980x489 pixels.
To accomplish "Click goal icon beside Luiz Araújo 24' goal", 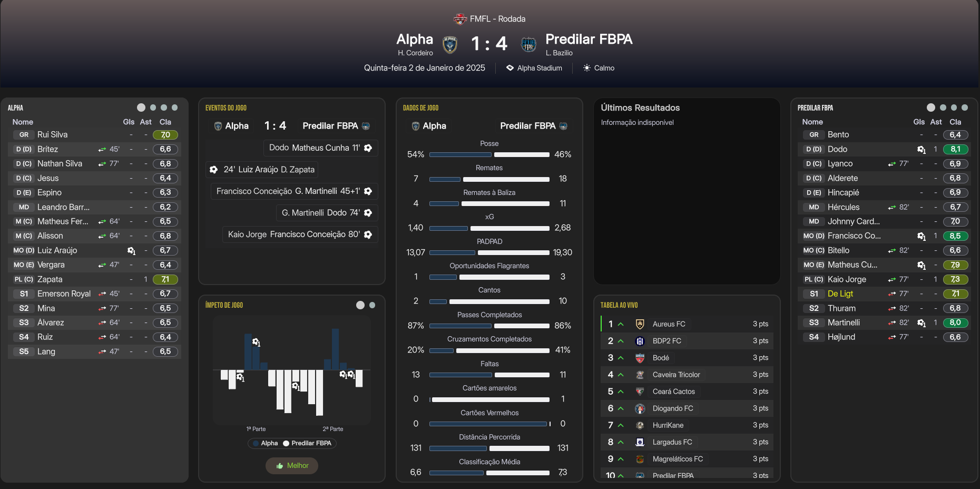I will [x=213, y=170].
